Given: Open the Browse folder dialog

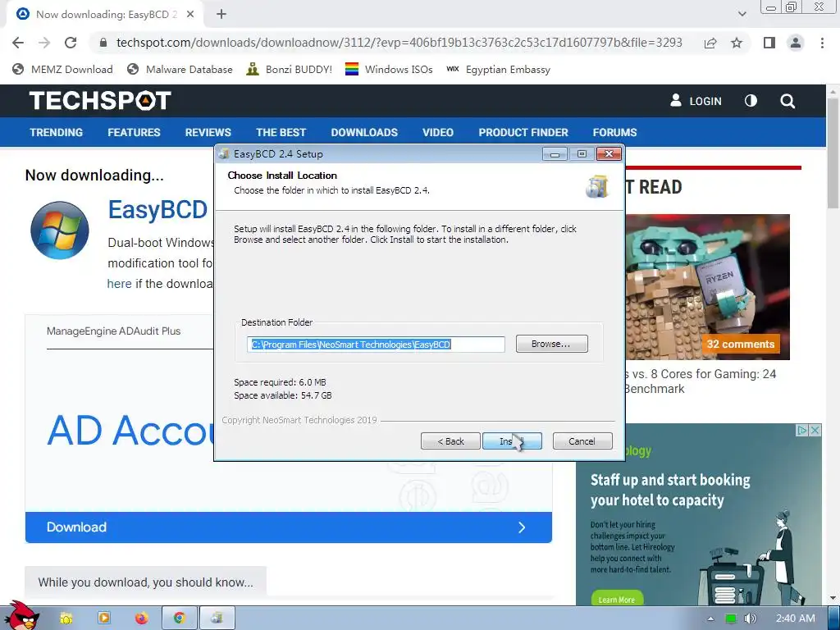Looking at the screenshot, I should (551, 344).
